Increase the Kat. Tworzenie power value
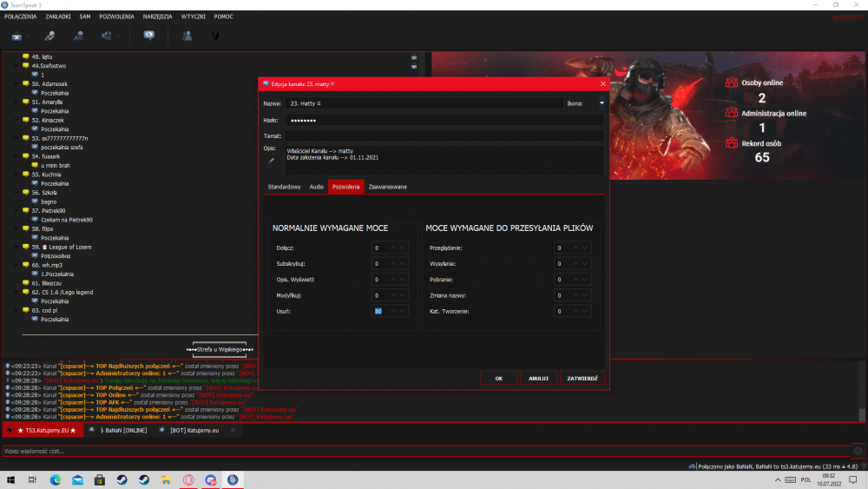868x489 pixels. tap(575, 311)
